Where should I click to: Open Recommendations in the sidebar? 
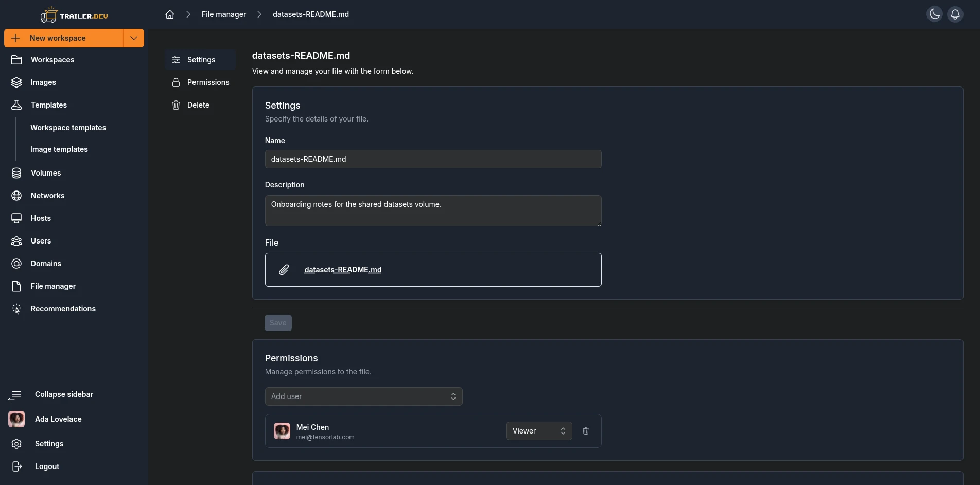[x=63, y=309]
